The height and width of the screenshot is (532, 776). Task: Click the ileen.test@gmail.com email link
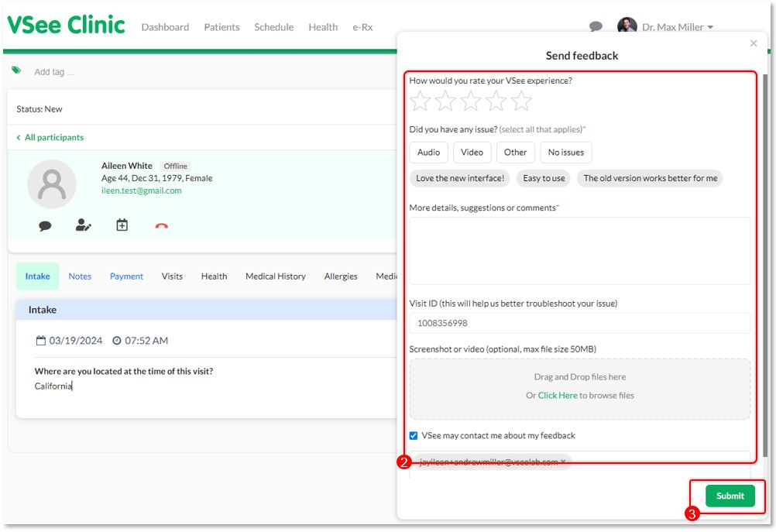pos(142,190)
